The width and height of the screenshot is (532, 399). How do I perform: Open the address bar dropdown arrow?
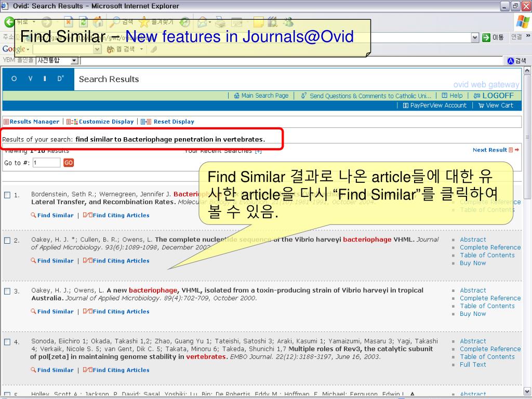pyautogui.click(x=475, y=37)
